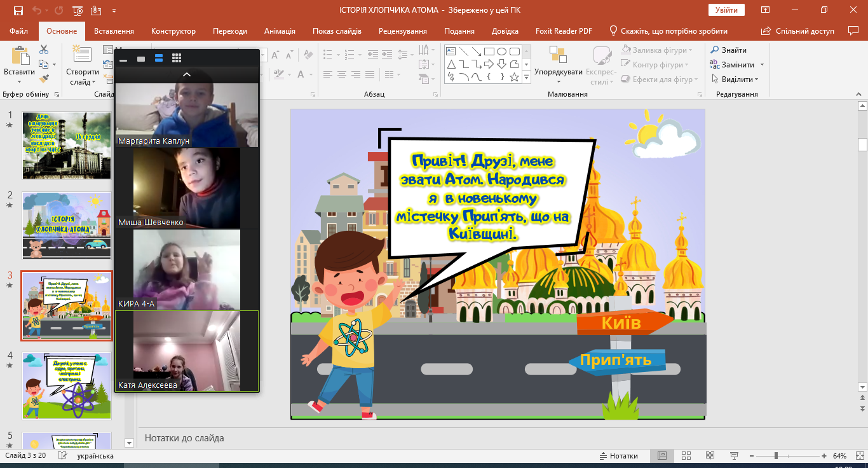
Task: Click Zoom panel scroll-up chevron
Action: coord(187,74)
